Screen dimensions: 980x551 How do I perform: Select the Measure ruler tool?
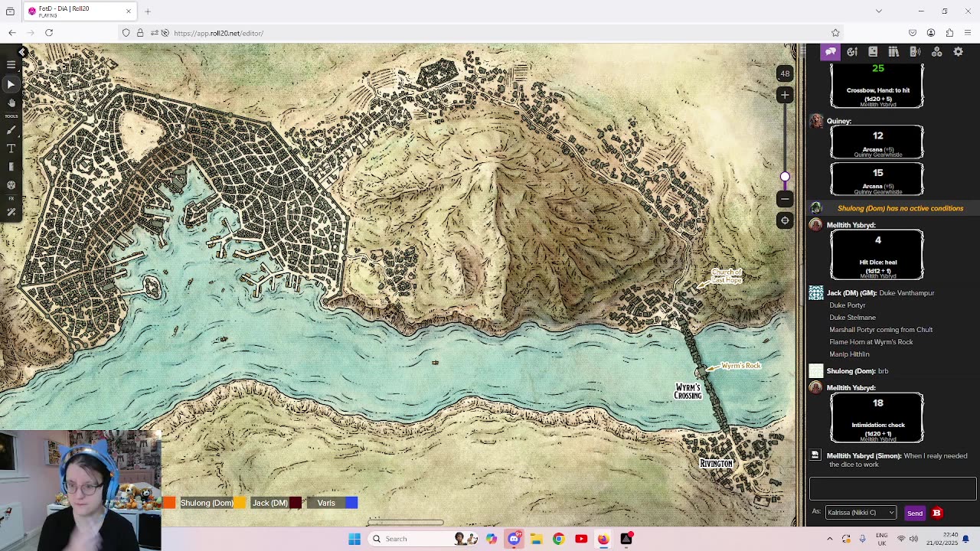[x=11, y=167]
